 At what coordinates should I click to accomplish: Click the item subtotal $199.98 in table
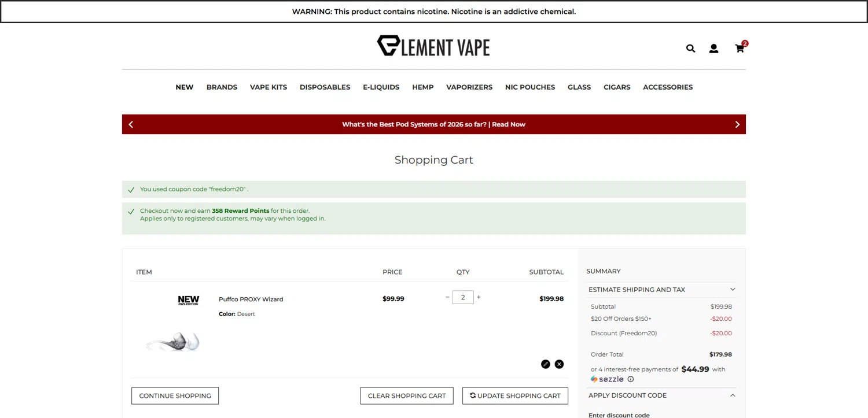(551, 299)
